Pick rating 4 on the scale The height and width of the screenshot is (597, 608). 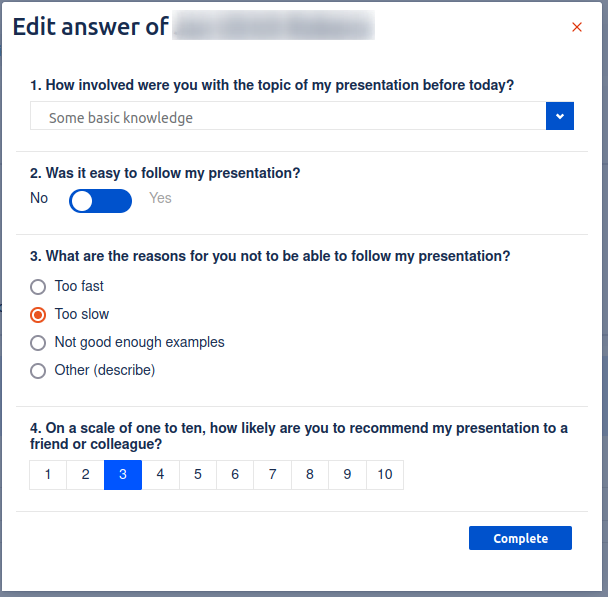click(160, 474)
